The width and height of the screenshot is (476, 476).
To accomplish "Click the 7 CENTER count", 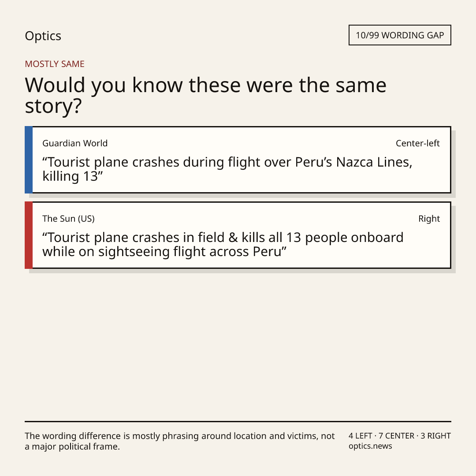I will [x=397, y=436].
